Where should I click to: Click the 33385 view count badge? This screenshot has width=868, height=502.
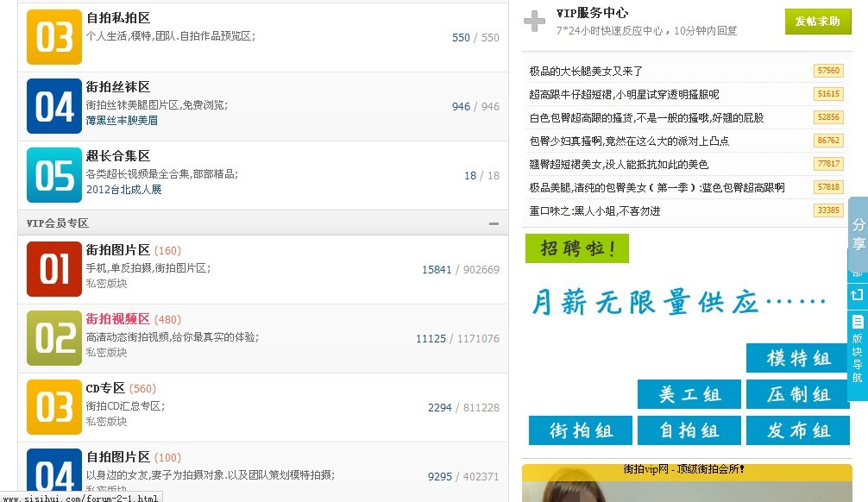[x=828, y=210]
